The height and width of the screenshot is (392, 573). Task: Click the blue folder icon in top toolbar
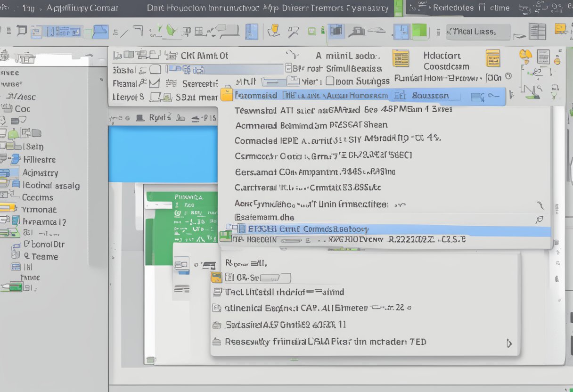click(100, 32)
